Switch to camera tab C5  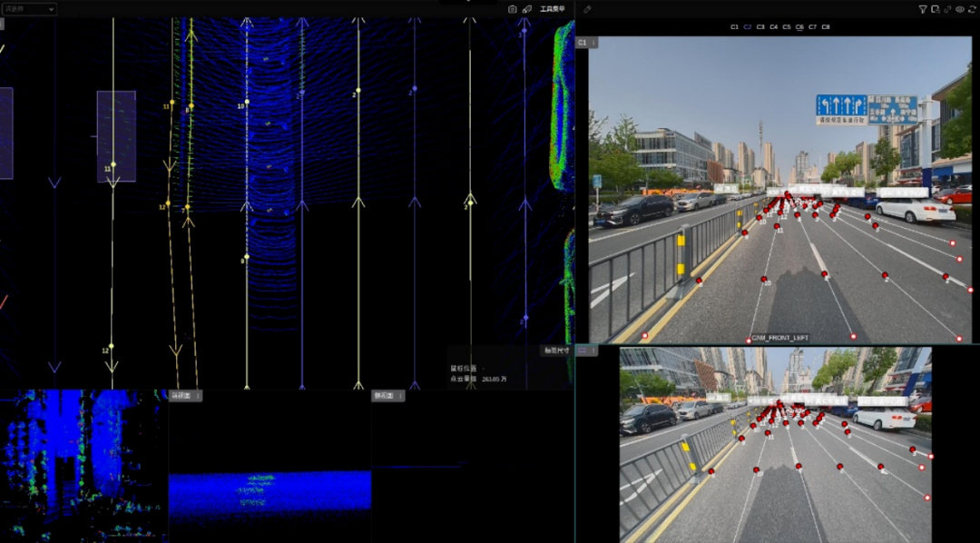(786, 26)
